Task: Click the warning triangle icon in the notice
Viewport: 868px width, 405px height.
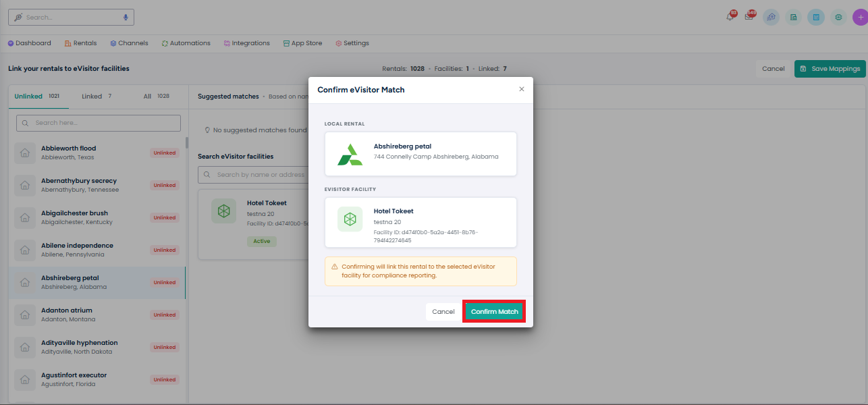Action: [335, 267]
